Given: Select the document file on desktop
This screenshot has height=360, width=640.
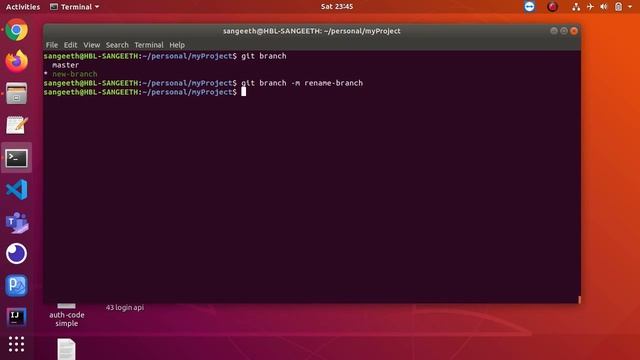Looking at the screenshot, I should (x=66, y=349).
